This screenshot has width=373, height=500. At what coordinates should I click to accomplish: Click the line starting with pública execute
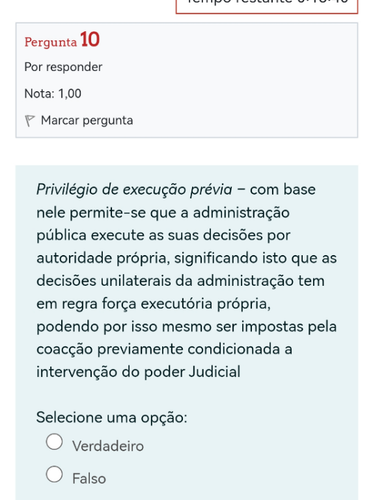click(x=163, y=235)
